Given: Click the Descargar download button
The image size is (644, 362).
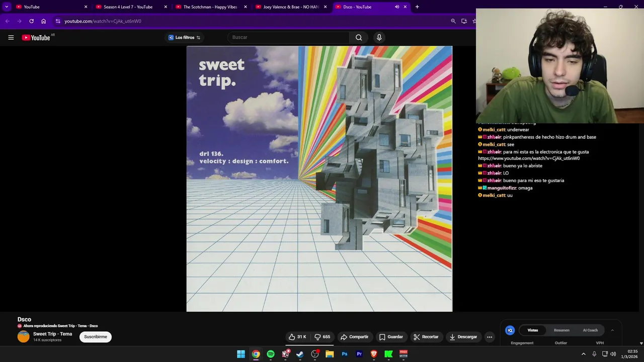Looking at the screenshot, I should coord(463,337).
